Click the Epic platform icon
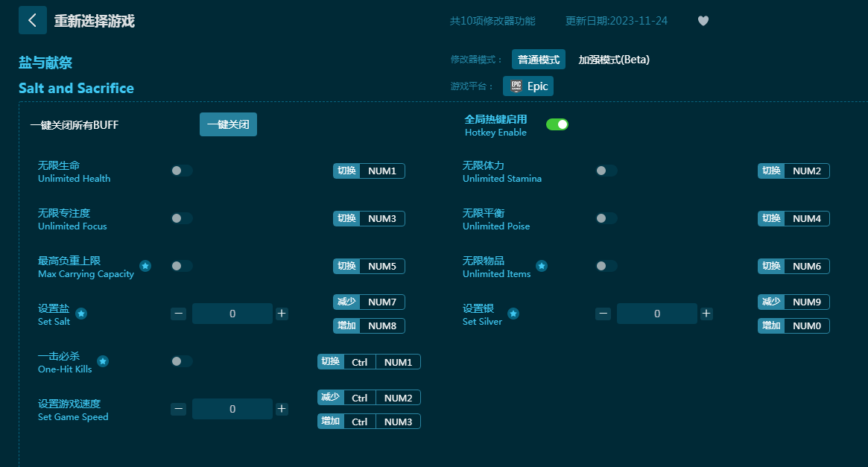The image size is (868, 467). tap(516, 86)
